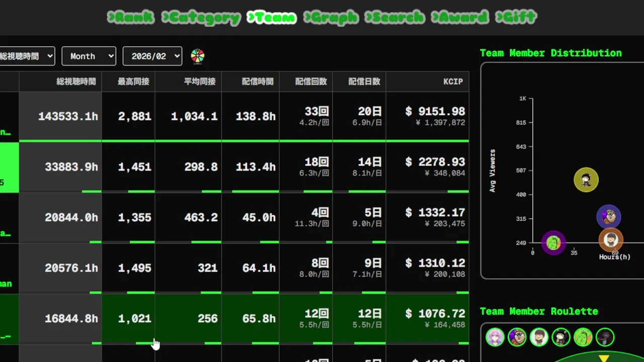This screenshot has height=362, width=644.
Task: Click the 1,021 peak viewers value
Action: pos(134,319)
